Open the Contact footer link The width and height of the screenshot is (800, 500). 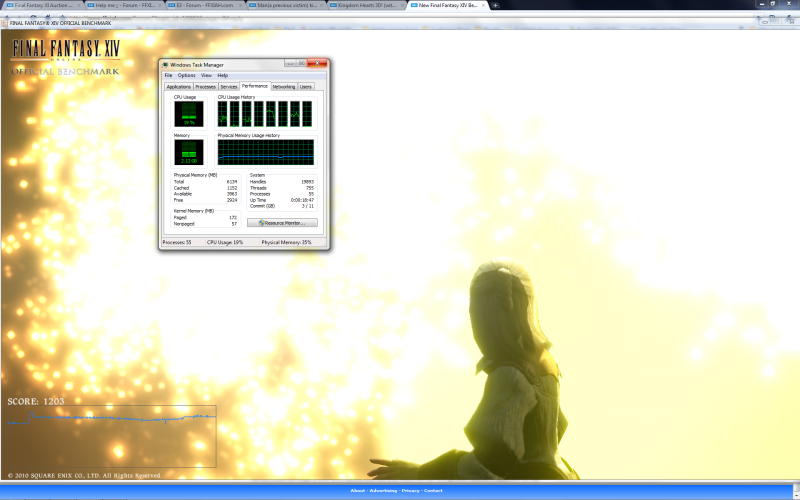pyautogui.click(x=433, y=491)
